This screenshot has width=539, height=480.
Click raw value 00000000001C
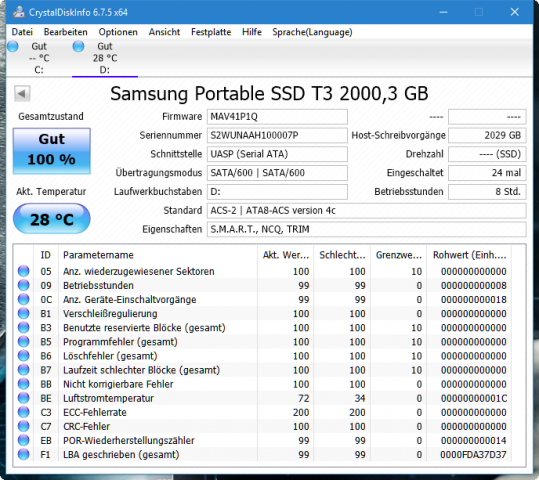point(474,398)
